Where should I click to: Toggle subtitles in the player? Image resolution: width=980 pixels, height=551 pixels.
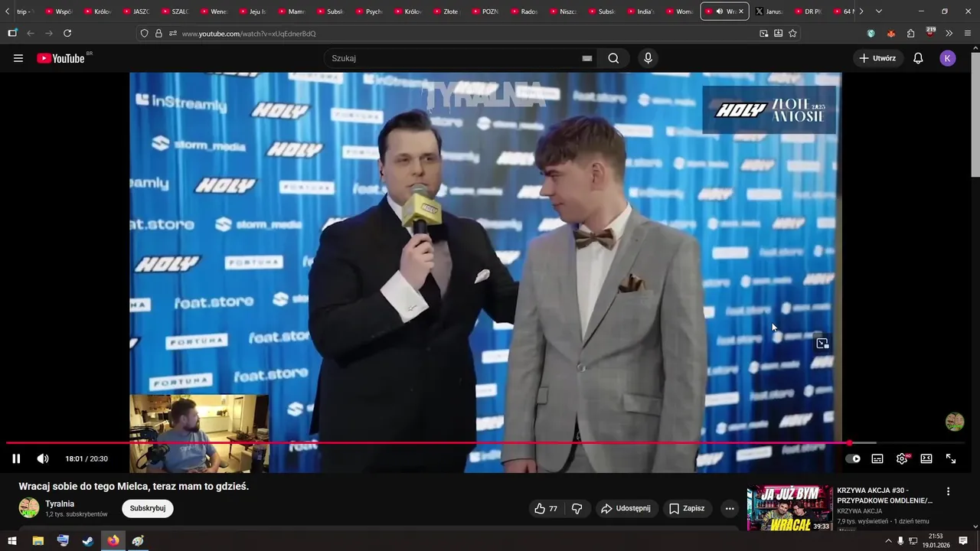(877, 458)
